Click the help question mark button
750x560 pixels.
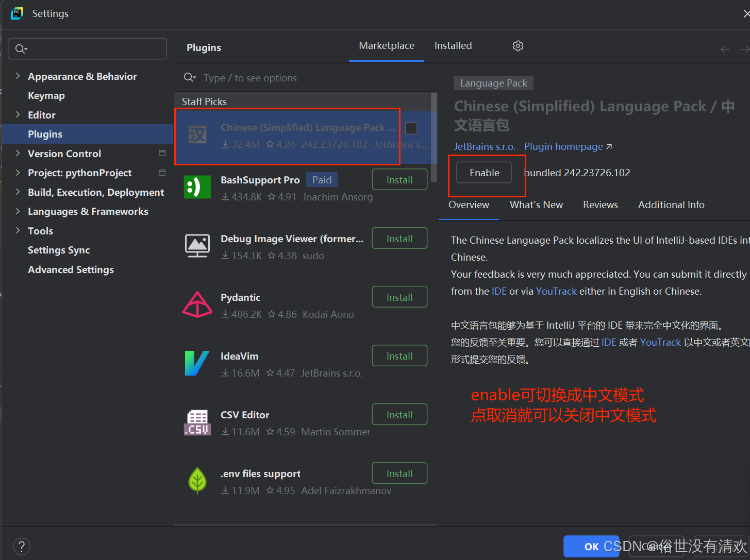(x=21, y=546)
